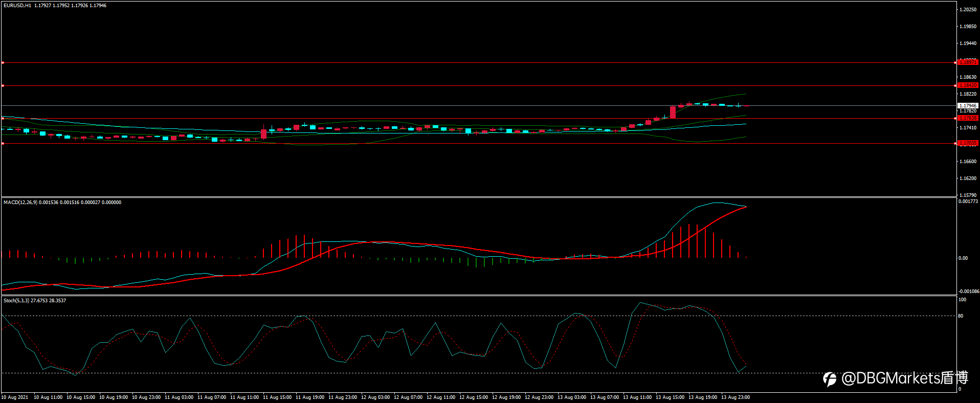Click the EURUSD,H1 chart title text
The width and height of the screenshot is (980, 403).
click(x=17, y=6)
